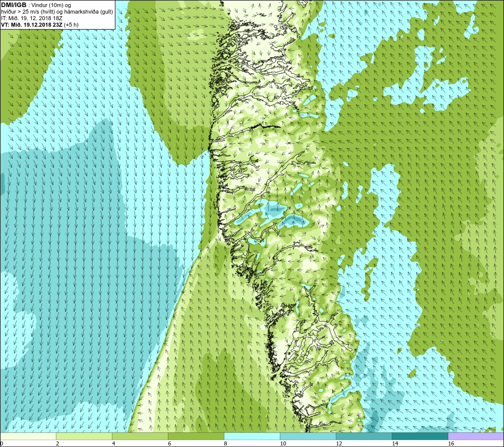Click the scale label "4"
504x447 pixels.
pos(113,444)
